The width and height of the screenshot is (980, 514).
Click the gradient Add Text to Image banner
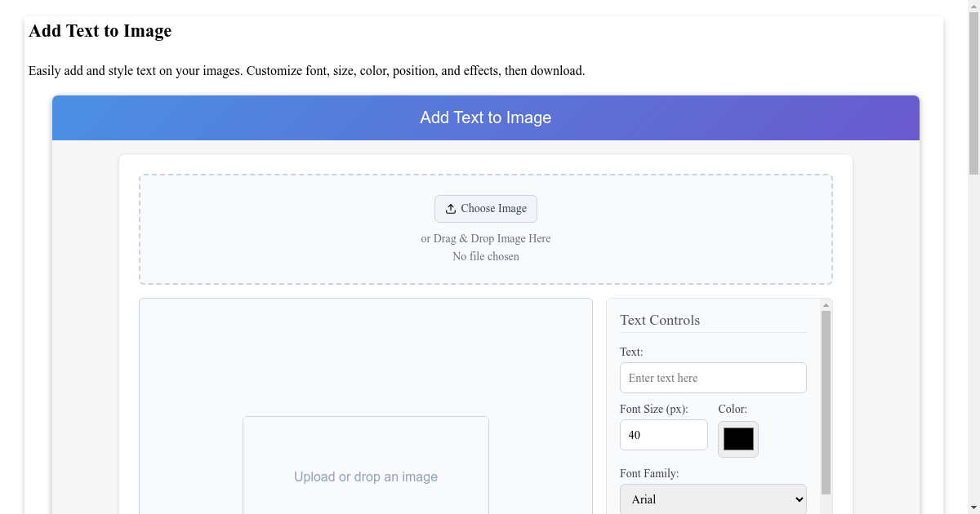click(x=486, y=117)
